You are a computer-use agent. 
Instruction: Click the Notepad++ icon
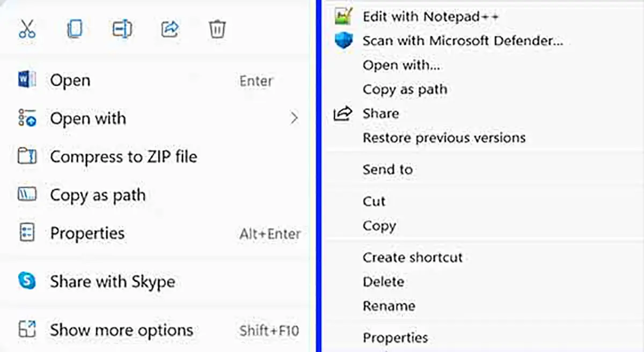(343, 17)
